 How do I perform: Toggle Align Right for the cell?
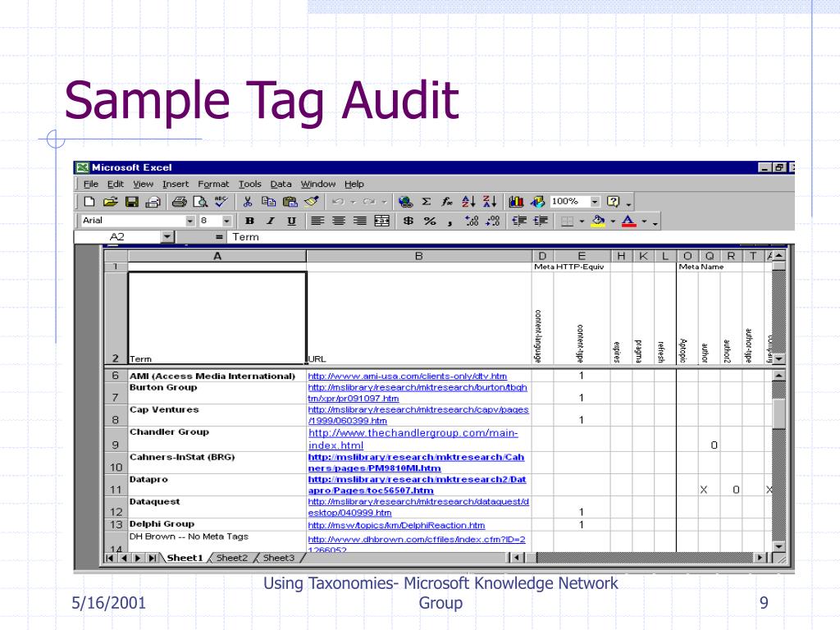[x=360, y=221]
